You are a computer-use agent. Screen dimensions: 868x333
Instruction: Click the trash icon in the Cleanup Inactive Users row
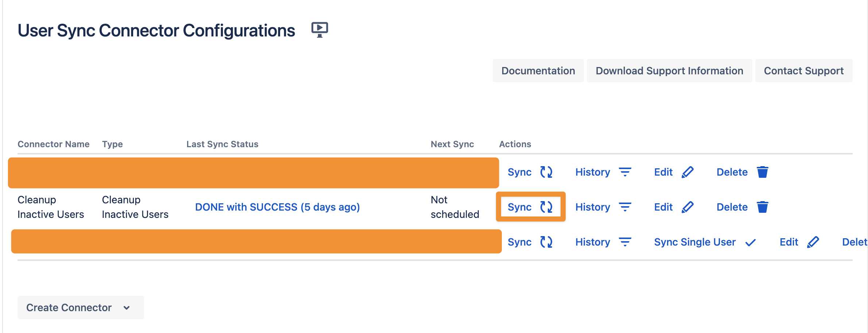tap(763, 207)
